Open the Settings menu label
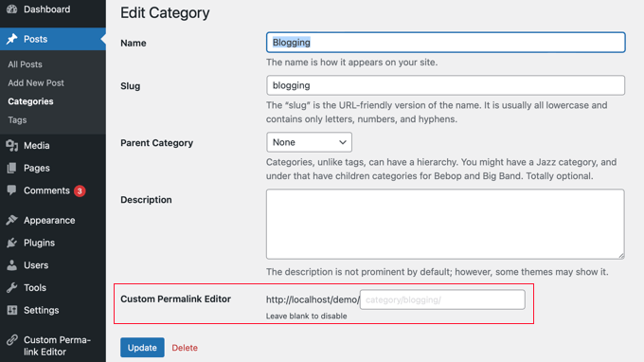 click(x=41, y=310)
